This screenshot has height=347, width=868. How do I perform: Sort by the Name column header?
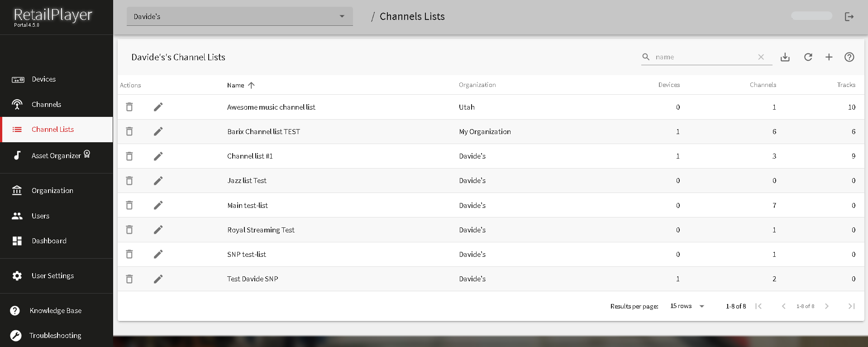point(236,85)
